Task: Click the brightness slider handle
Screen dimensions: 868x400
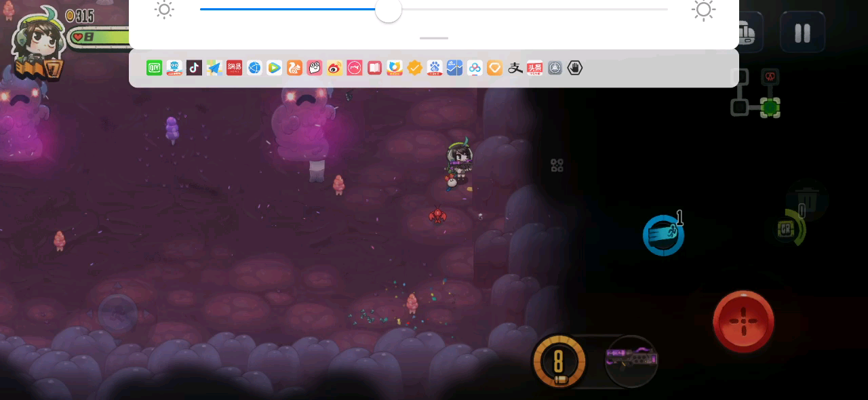Action: 389,10
